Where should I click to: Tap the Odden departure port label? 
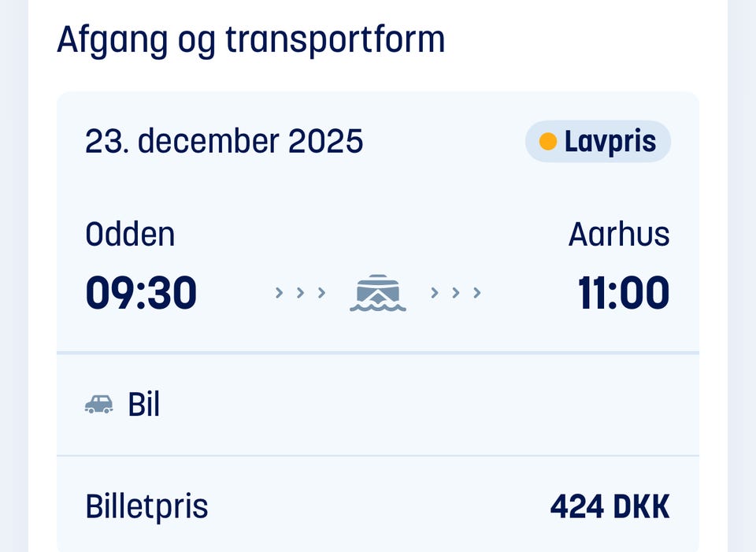[x=130, y=235]
